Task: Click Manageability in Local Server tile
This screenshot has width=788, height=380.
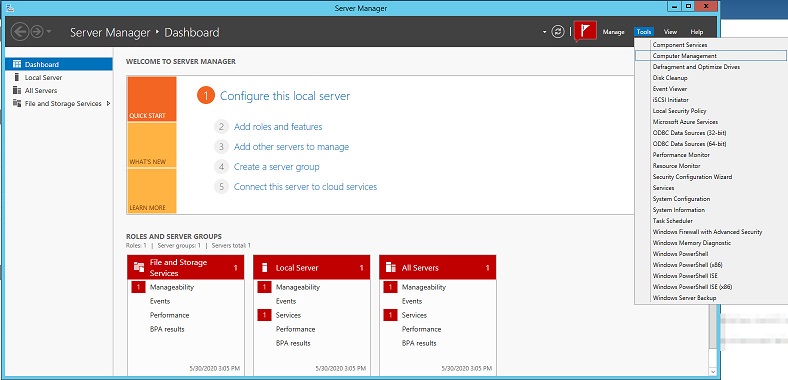Action: click(x=298, y=287)
